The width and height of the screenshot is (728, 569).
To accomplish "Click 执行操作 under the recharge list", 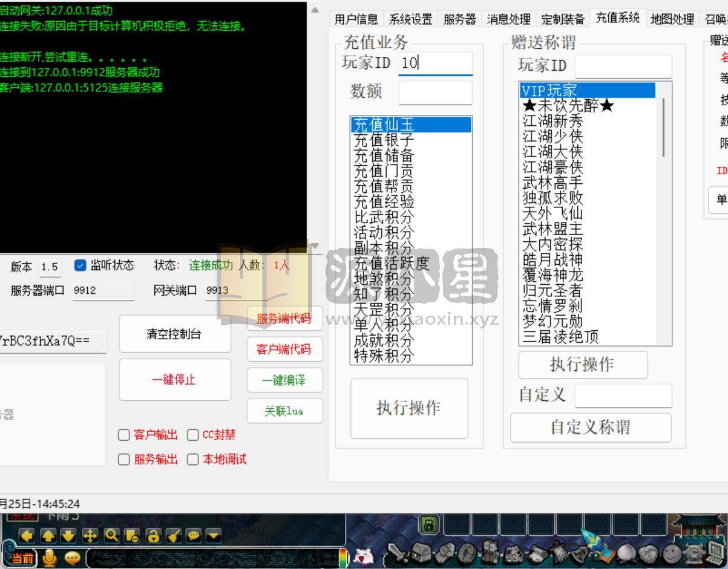I will click(409, 408).
